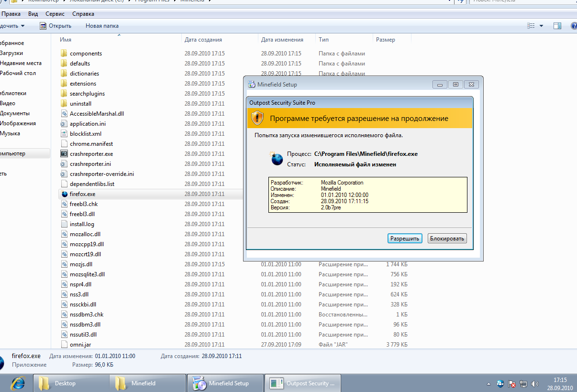This screenshot has width=577, height=392.
Task: Select the nss3.dll file name
Action: click(79, 294)
